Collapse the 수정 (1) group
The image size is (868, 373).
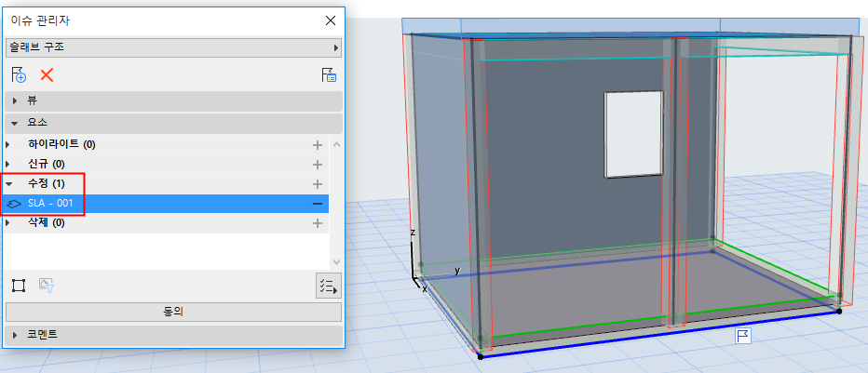pos(9,184)
